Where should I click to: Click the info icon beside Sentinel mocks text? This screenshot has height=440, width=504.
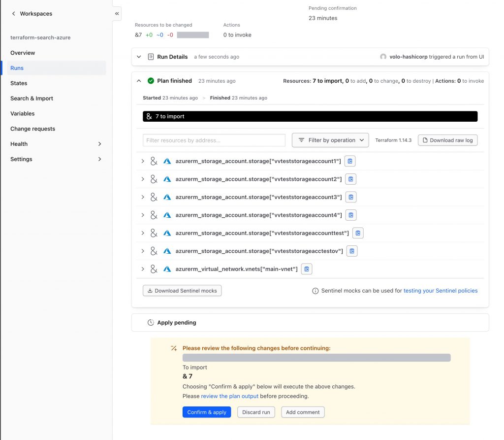click(x=315, y=291)
